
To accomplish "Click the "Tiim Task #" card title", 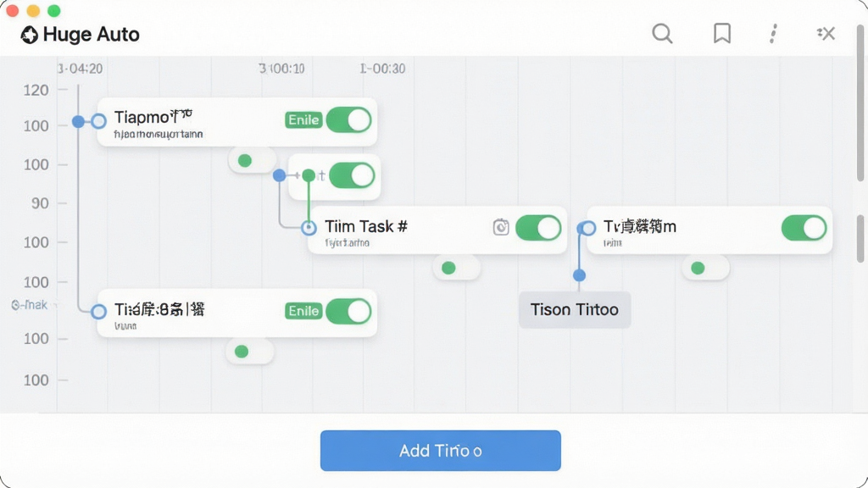I will [366, 226].
